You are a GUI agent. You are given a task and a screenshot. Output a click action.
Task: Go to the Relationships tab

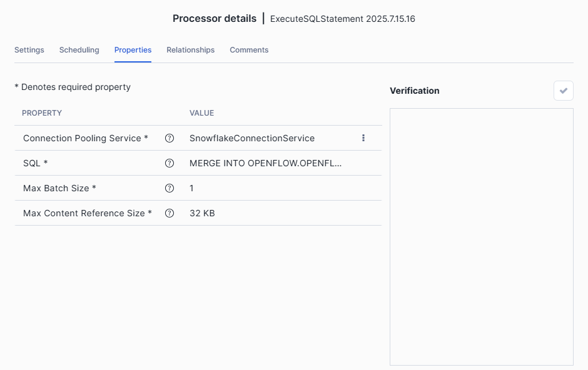coord(190,50)
